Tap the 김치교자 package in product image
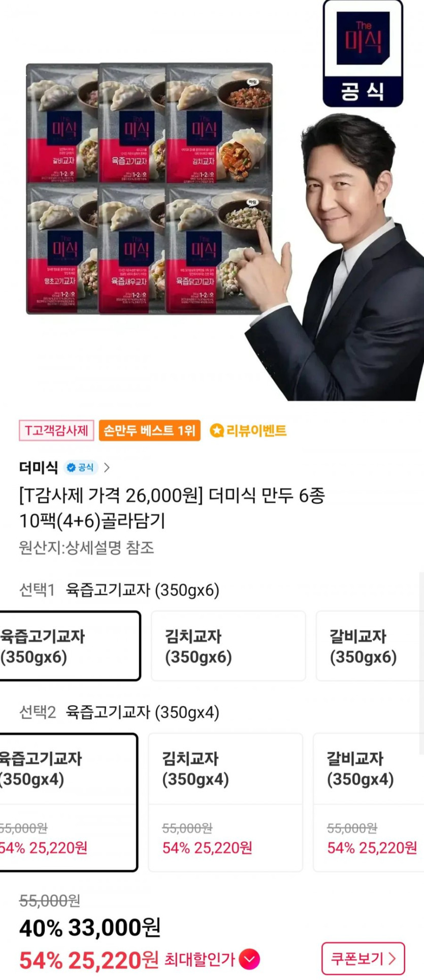The image size is (424, 980). click(x=219, y=123)
